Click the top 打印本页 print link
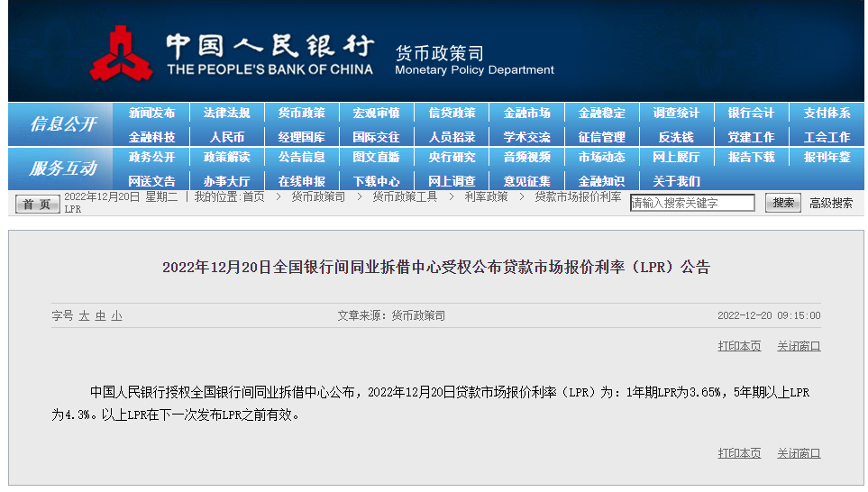This screenshot has width=868, height=492. pos(739,346)
